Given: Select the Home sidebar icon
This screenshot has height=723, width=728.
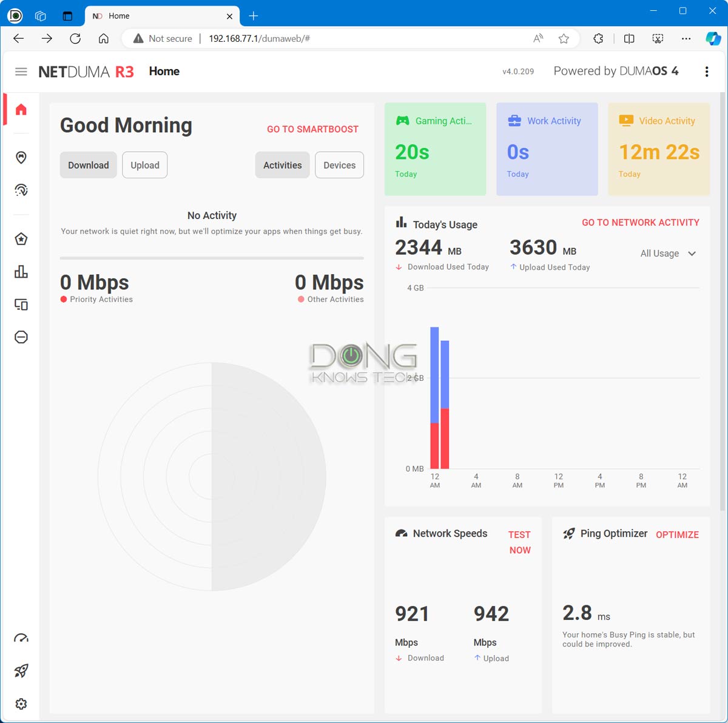Looking at the screenshot, I should 21,109.
